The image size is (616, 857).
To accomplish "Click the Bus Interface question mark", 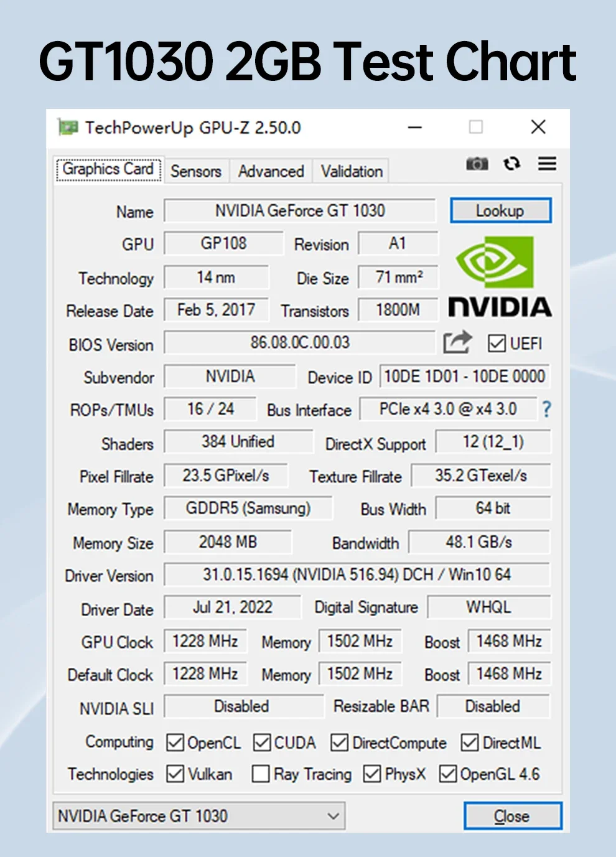I will point(546,409).
